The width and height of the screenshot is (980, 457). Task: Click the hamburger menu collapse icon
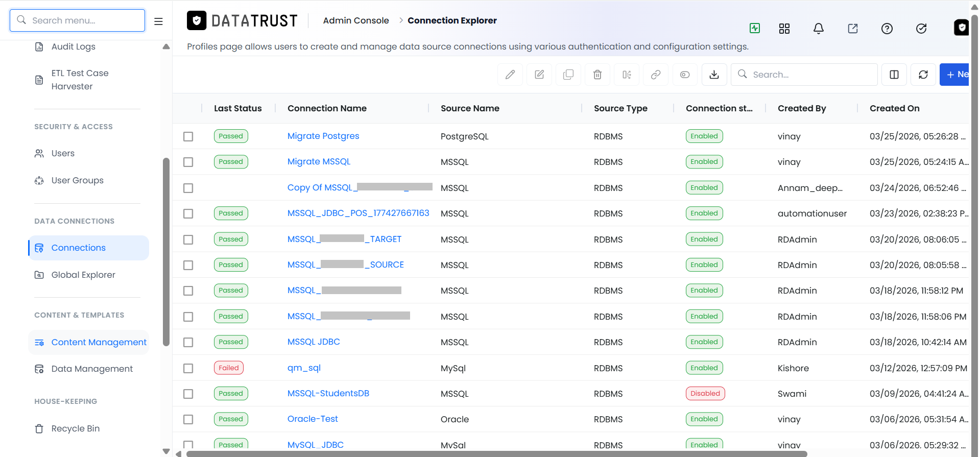158,21
